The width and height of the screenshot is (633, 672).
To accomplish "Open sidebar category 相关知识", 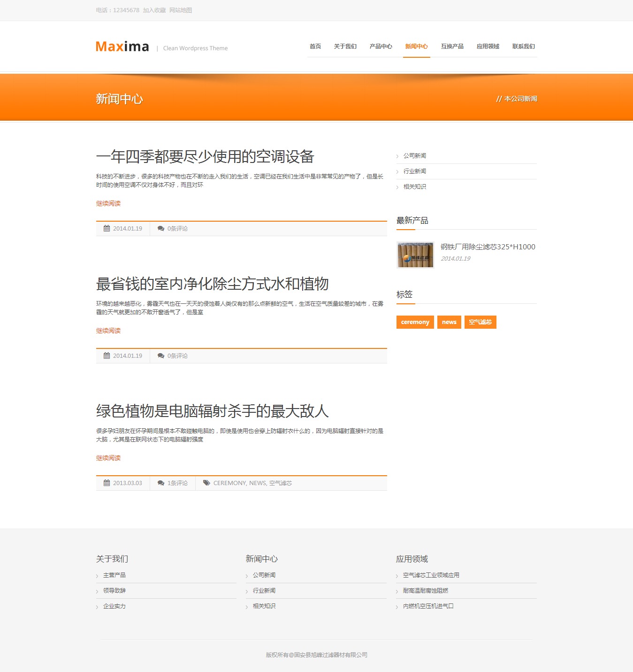I will tap(415, 187).
